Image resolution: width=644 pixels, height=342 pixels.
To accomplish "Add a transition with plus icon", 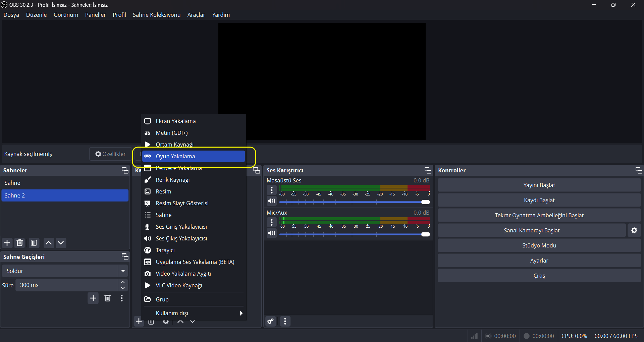I will coord(93,298).
